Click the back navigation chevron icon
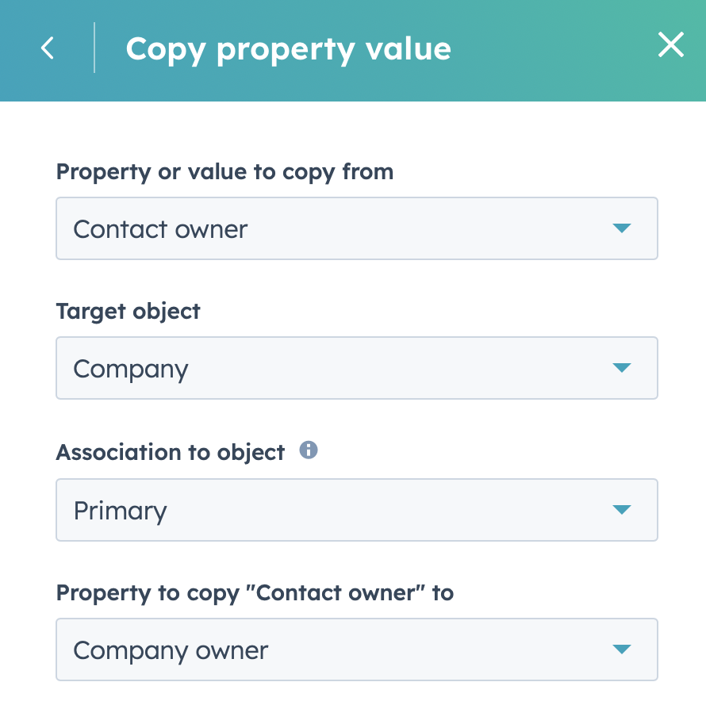 tap(46, 48)
